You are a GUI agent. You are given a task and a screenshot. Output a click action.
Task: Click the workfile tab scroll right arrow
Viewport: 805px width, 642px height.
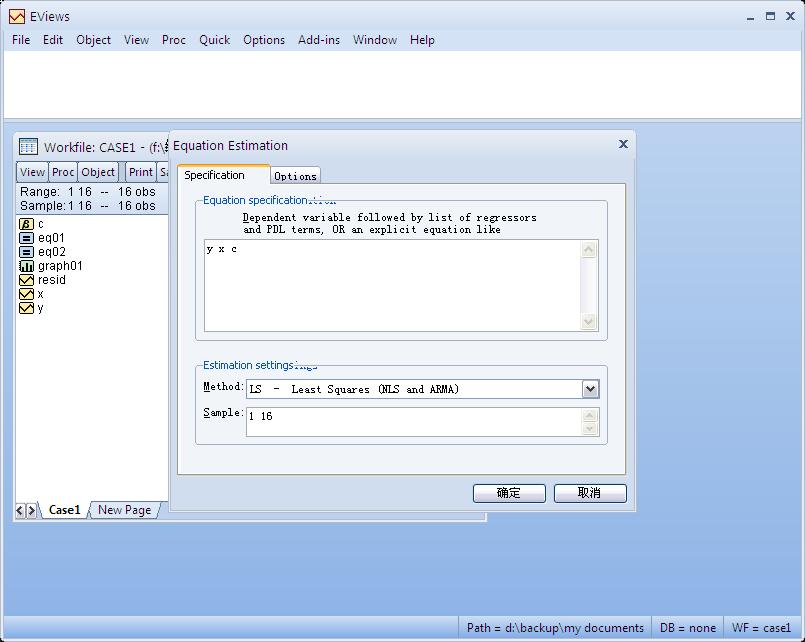point(31,511)
